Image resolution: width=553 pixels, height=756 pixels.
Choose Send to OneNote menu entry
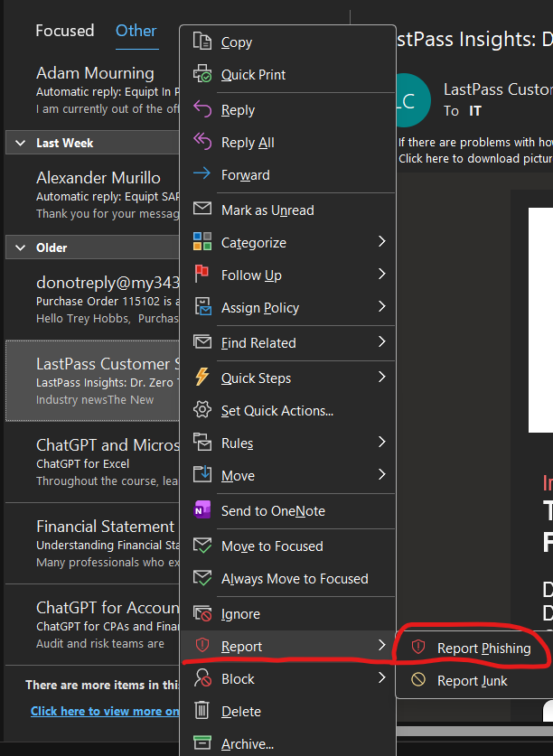(x=288, y=511)
